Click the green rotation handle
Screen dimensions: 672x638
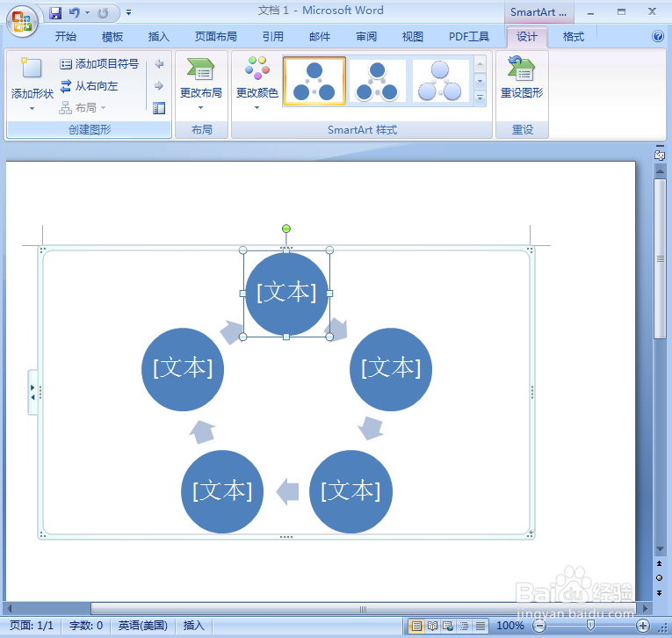tap(286, 228)
